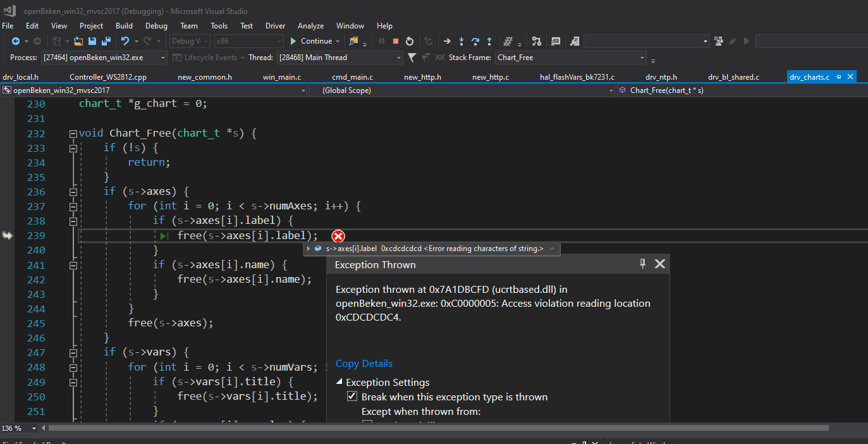Click the Copy Details link
The width and height of the screenshot is (868, 444).
(x=364, y=363)
